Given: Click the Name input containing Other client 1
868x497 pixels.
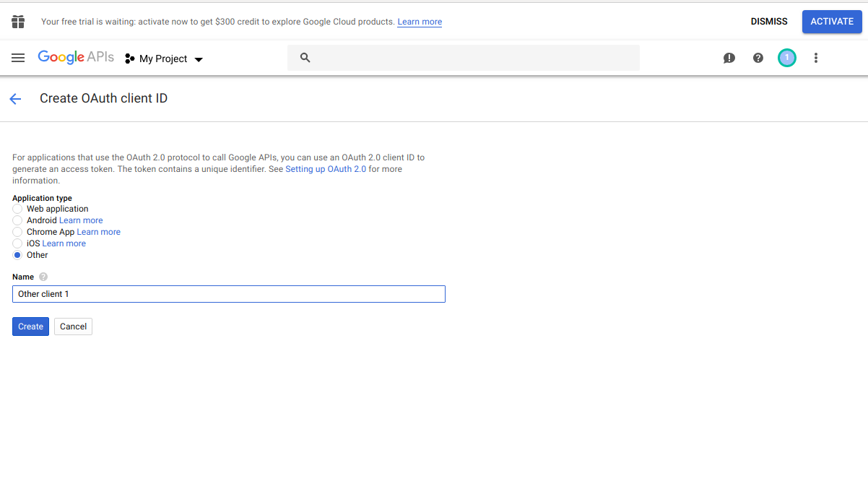Looking at the screenshot, I should [228, 294].
